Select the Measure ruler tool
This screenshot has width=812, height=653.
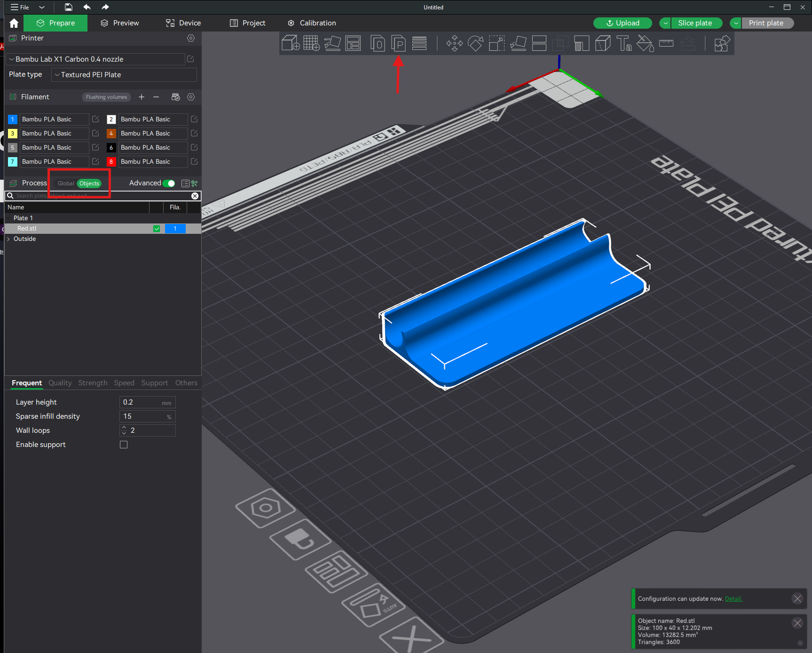click(666, 43)
